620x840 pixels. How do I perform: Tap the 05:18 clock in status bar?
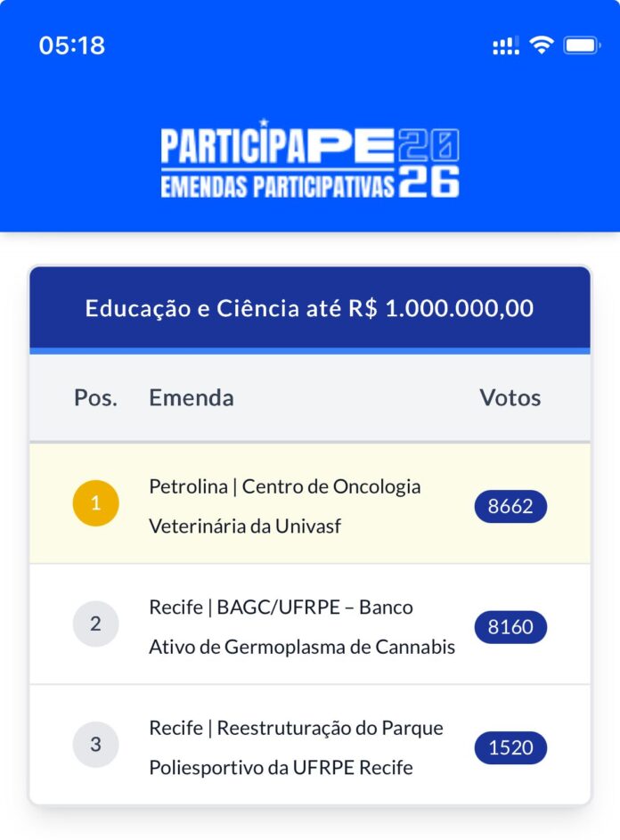72,45
